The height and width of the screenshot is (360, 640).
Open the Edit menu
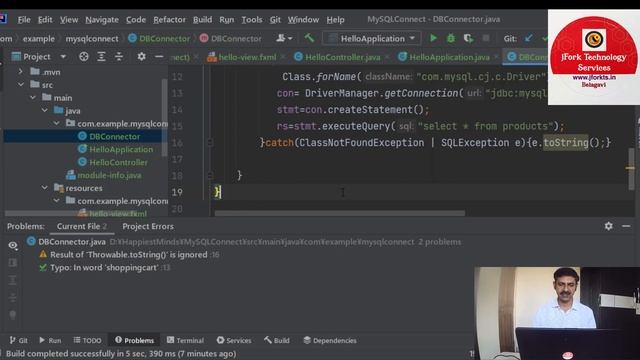[45, 20]
